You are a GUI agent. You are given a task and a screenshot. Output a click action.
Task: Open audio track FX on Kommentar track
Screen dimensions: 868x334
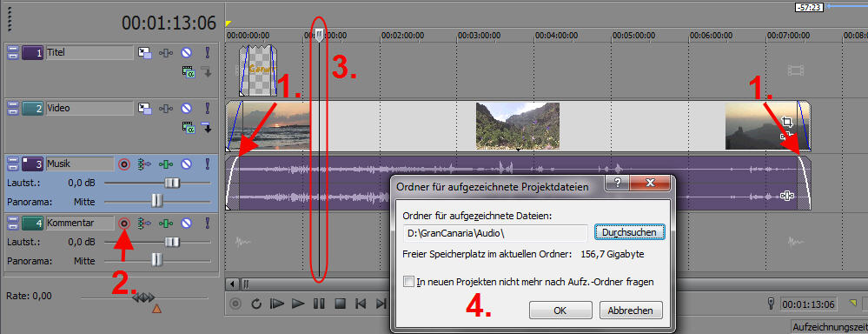coord(166,224)
